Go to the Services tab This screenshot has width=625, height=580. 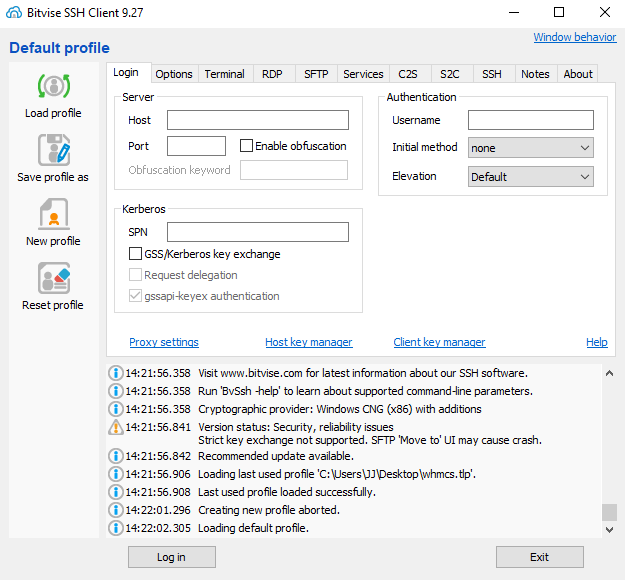click(363, 74)
